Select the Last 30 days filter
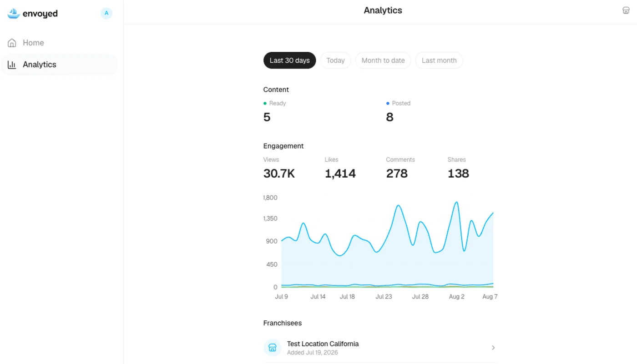The width and height of the screenshot is (637, 364). point(289,60)
